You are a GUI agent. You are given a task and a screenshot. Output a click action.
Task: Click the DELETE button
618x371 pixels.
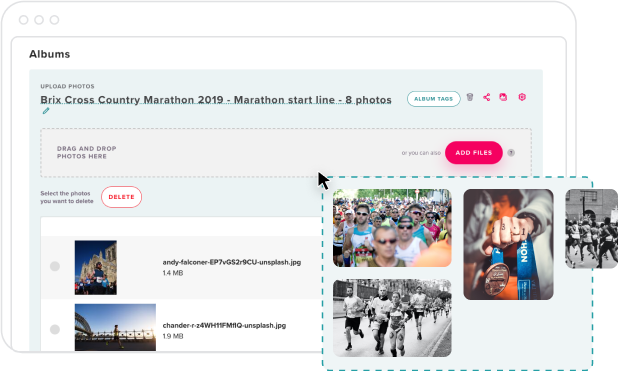click(x=121, y=197)
